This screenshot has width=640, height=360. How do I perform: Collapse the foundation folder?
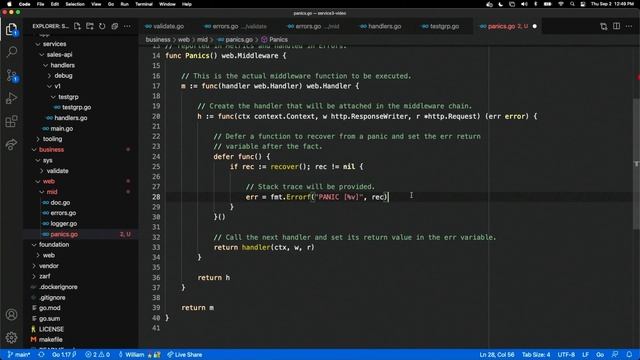click(54, 245)
